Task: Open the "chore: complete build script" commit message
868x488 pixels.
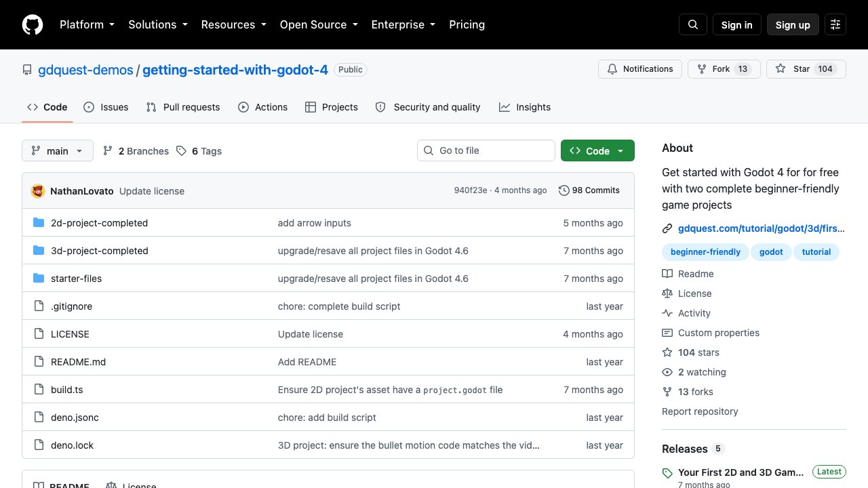Action: click(x=339, y=306)
